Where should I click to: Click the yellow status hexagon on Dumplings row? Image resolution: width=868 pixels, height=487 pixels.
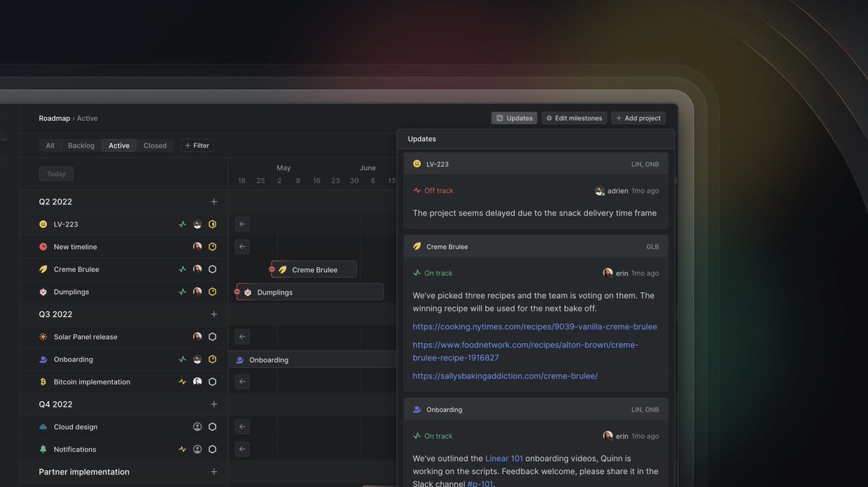[x=213, y=292]
